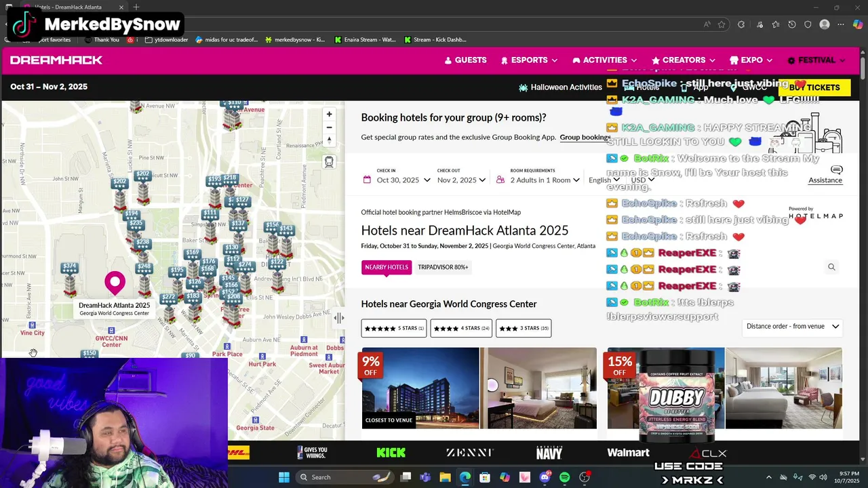Open the hotel search magnifier icon
This screenshot has width=868, height=488.
pos(831,267)
